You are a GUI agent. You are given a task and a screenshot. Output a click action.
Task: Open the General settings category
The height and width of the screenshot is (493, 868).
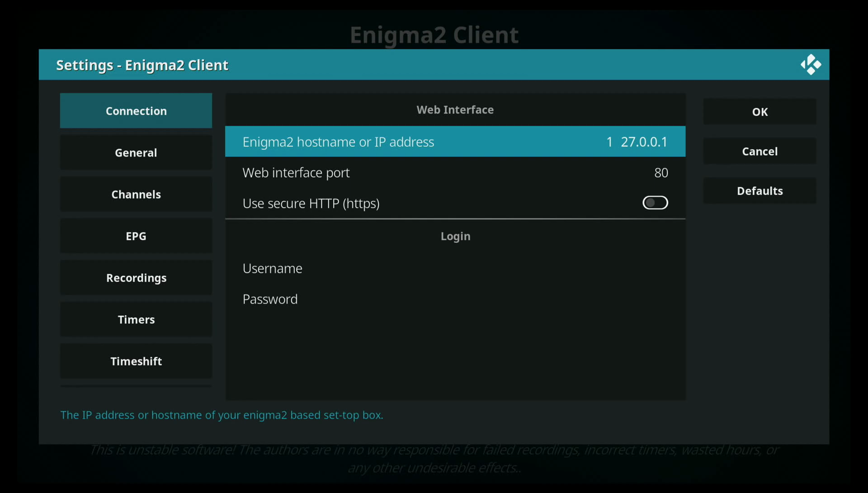coord(136,153)
